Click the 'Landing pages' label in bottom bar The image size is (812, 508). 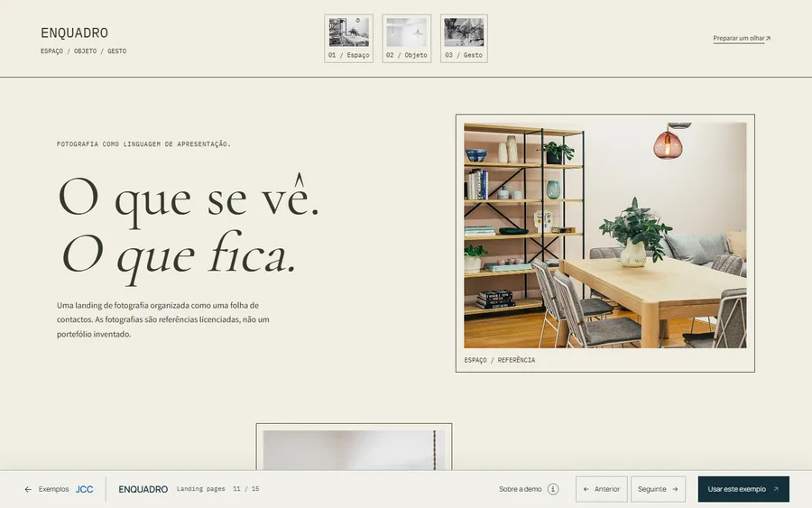pyautogui.click(x=201, y=488)
